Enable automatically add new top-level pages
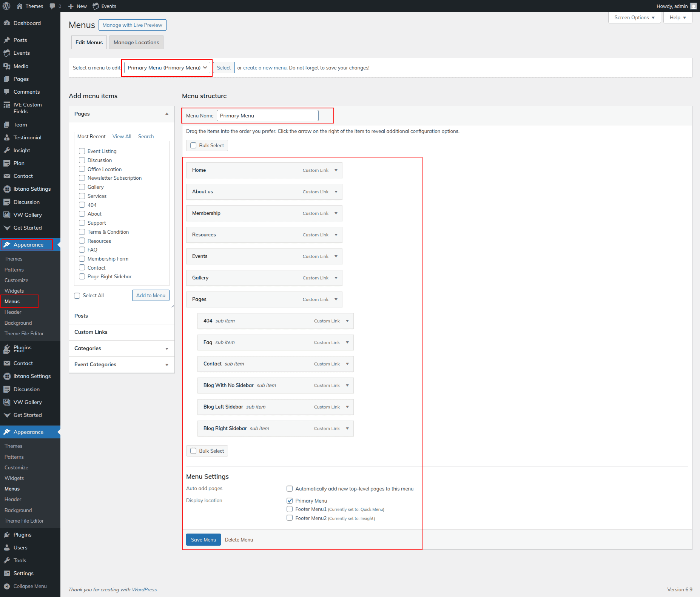 point(290,489)
